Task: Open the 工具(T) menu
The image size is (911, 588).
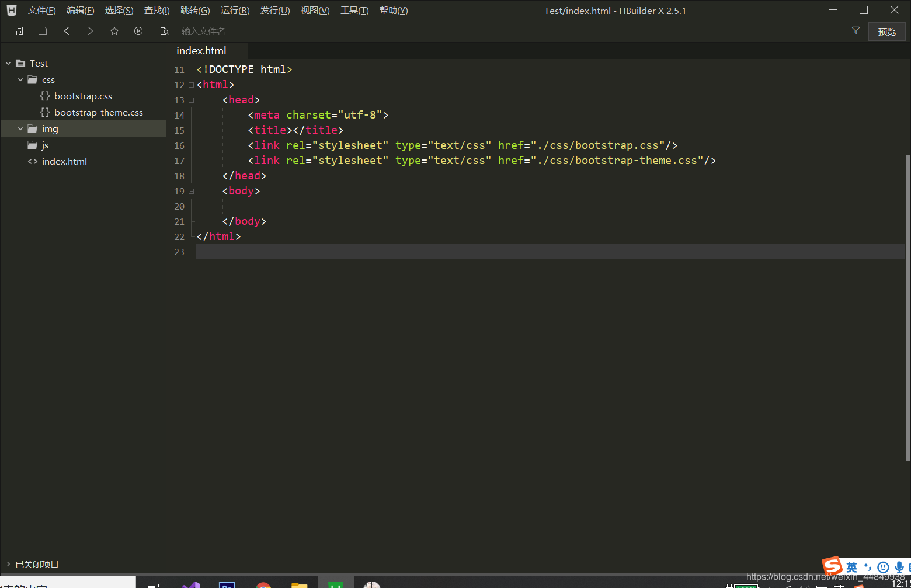Action: 354,11
